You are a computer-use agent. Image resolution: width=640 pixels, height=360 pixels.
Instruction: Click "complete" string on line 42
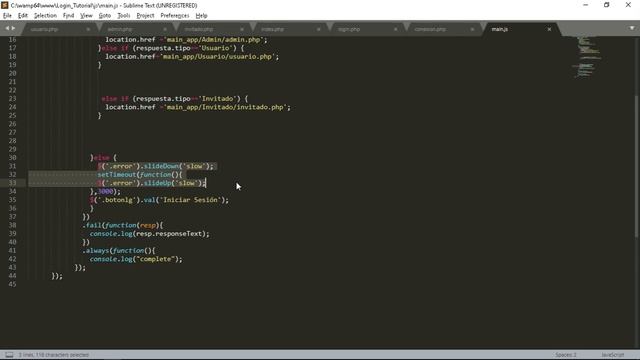[x=155, y=259]
